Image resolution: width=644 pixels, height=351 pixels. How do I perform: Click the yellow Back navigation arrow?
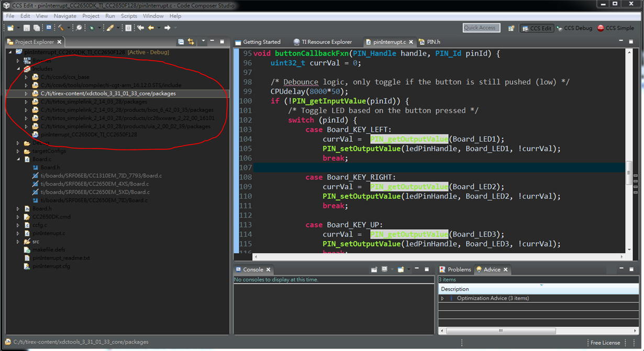tap(151, 28)
